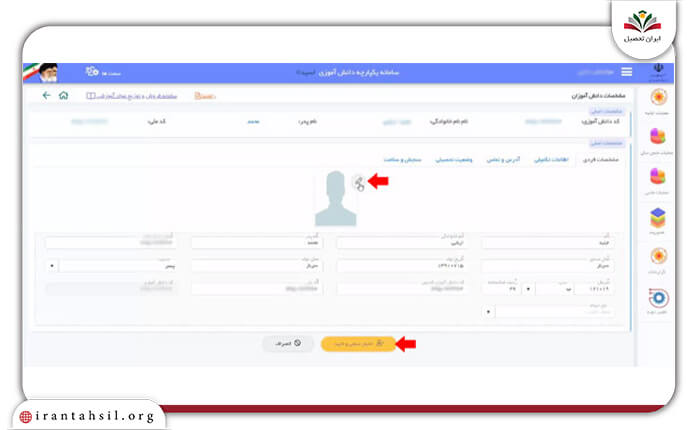Screen dimensions: 700x430
Task: Open the سنجش و سلامت tab
Action: point(402,159)
